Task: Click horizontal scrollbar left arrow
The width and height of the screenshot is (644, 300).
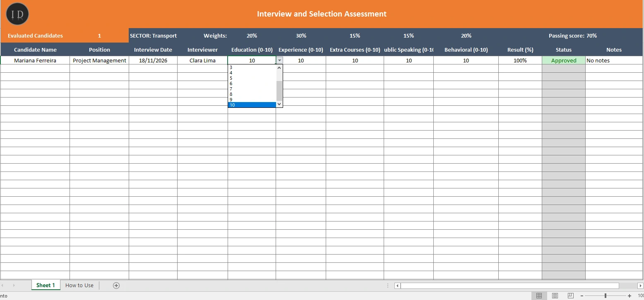Action: tap(398, 286)
